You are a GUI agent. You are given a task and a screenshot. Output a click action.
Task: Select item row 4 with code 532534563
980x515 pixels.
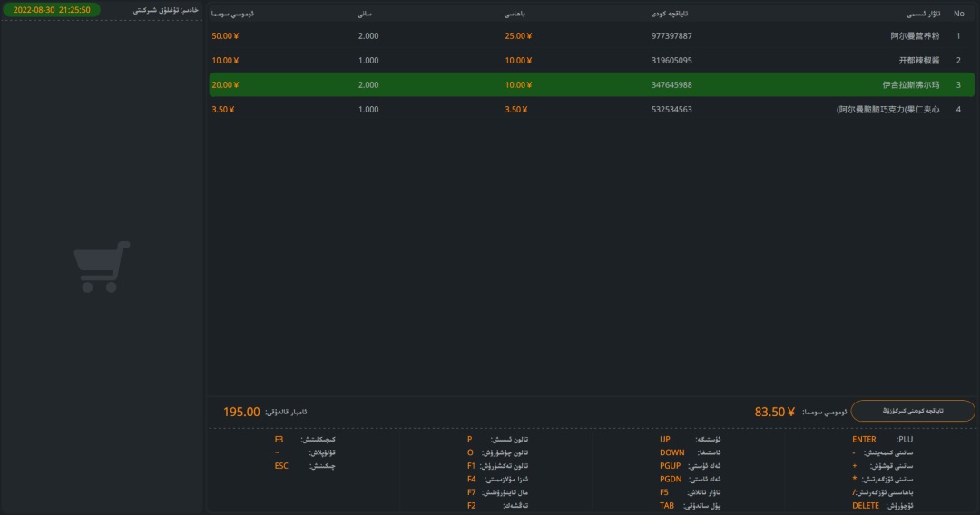coord(592,109)
